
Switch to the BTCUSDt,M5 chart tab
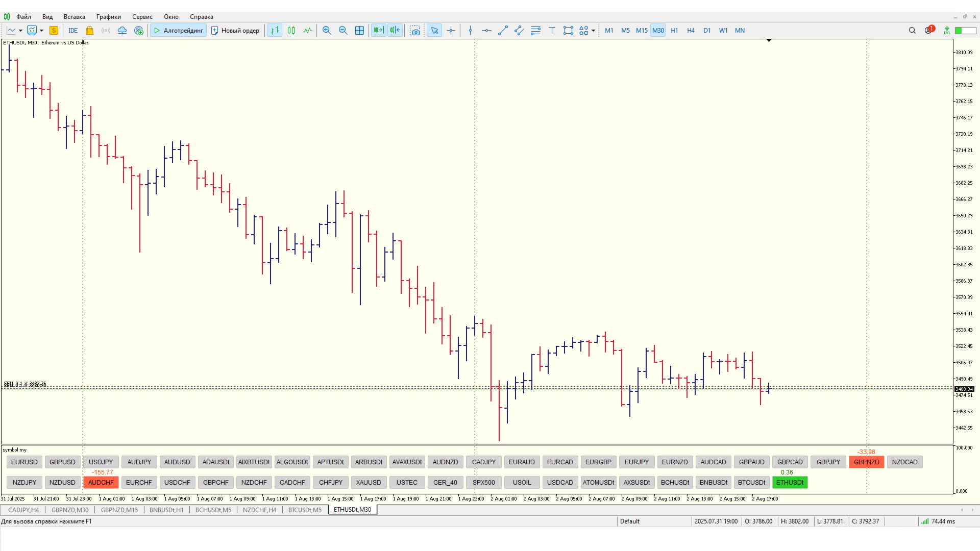pos(305,510)
